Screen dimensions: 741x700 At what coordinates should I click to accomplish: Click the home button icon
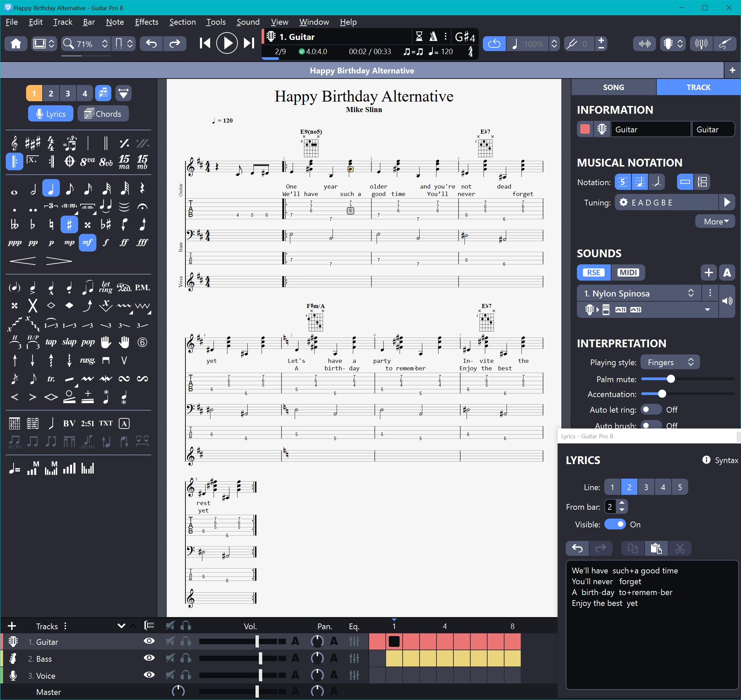click(x=16, y=44)
